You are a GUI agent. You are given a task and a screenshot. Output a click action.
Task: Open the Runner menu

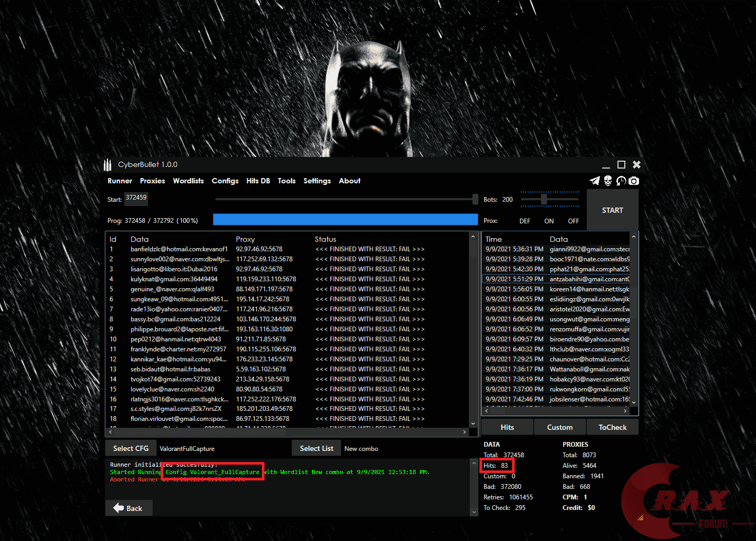(120, 181)
